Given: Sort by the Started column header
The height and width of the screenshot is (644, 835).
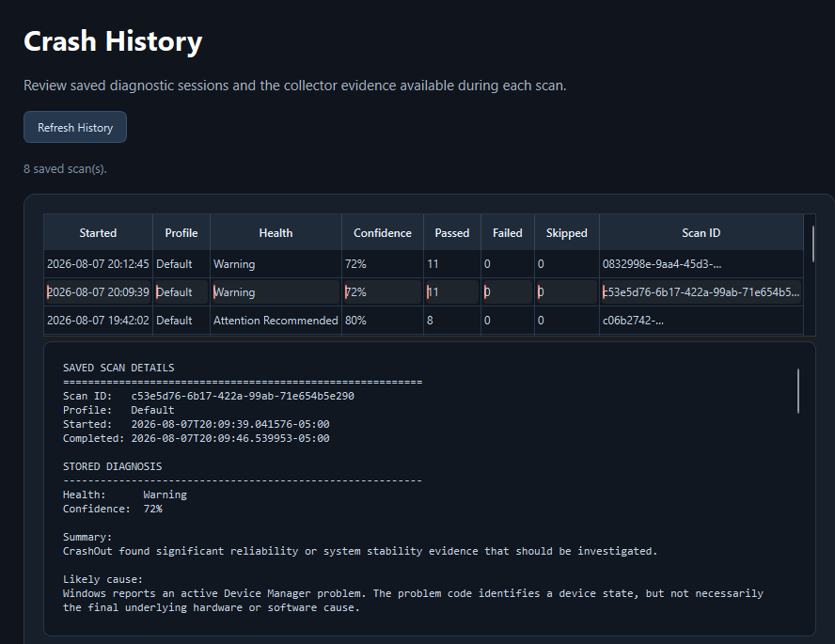Looking at the screenshot, I should [98, 232].
